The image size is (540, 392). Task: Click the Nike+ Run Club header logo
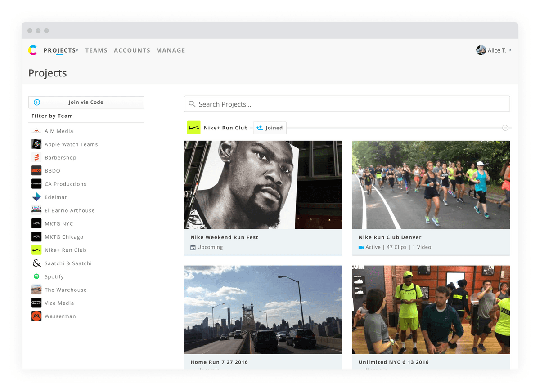click(194, 128)
